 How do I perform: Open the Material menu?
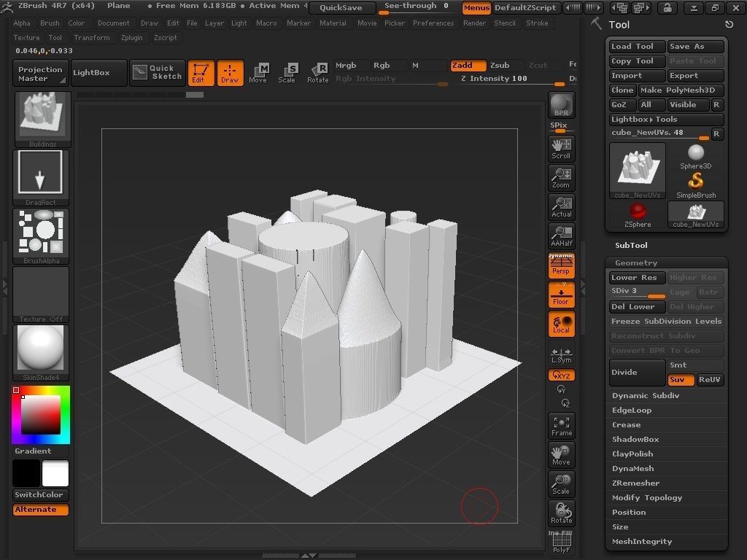point(333,23)
